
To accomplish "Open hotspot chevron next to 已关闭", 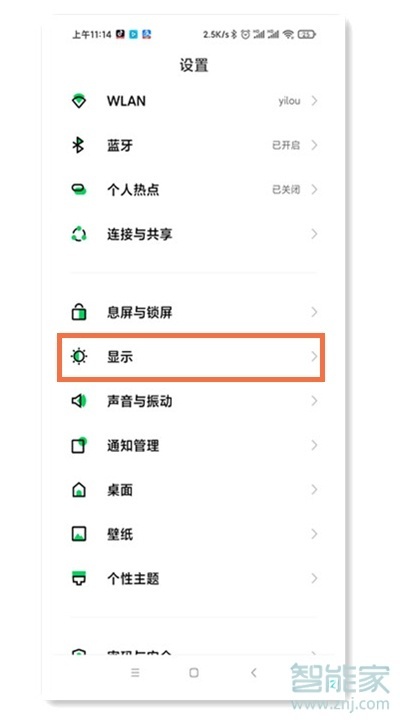I will tap(314, 189).
